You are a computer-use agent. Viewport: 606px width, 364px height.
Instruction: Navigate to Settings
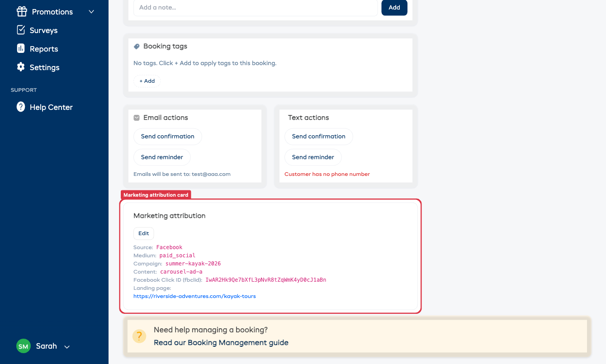pyautogui.click(x=44, y=67)
